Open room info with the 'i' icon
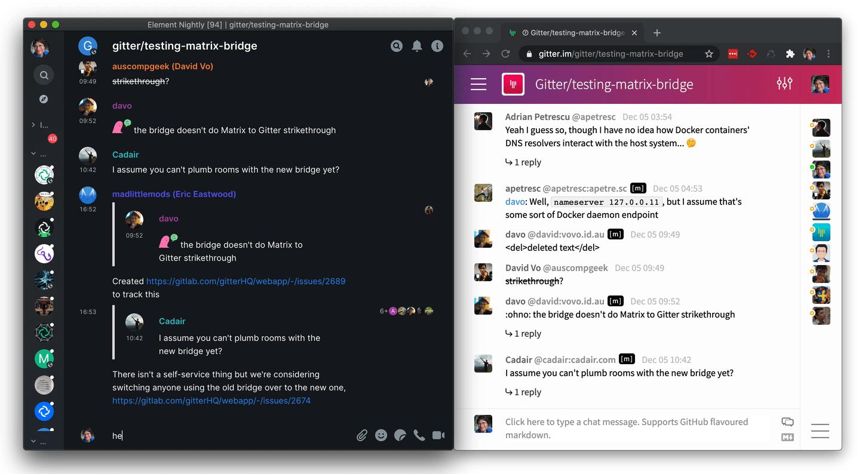This screenshot has height=474, width=868. 437,45
